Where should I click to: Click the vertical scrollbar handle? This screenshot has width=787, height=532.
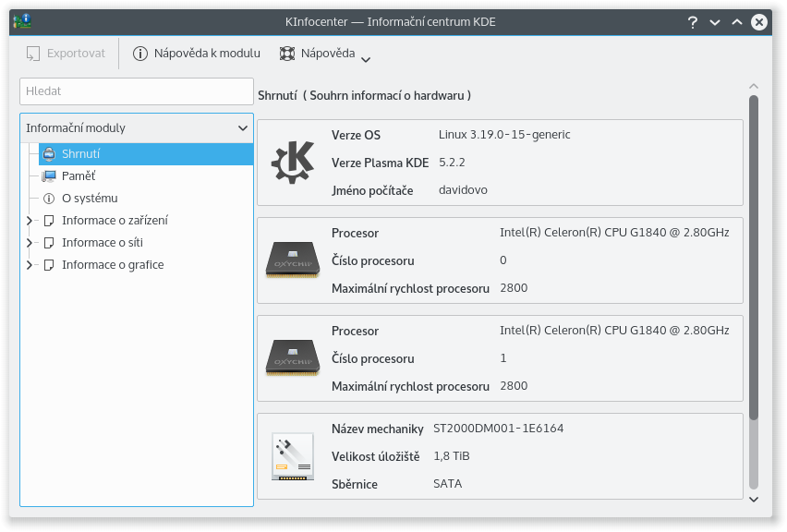point(754,259)
